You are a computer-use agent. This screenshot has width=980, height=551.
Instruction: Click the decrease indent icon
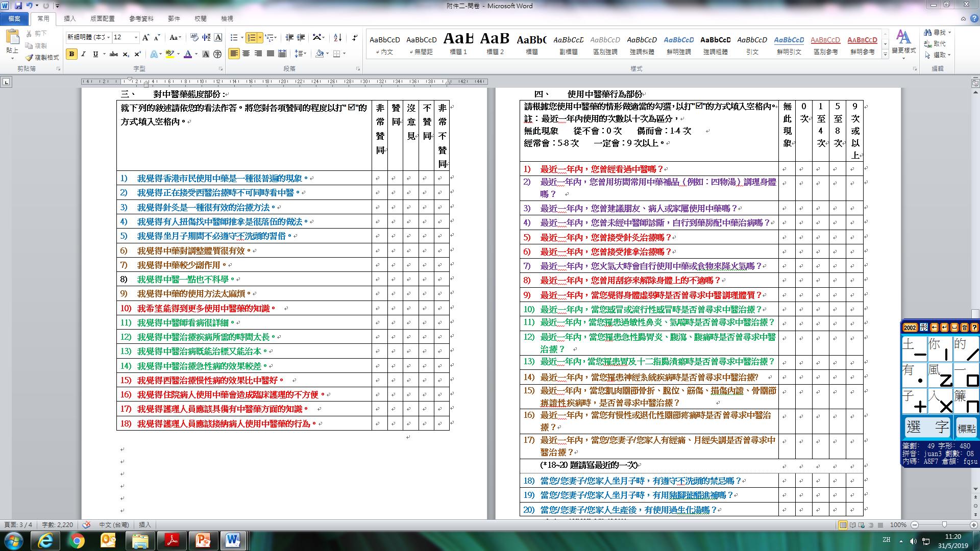point(289,37)
